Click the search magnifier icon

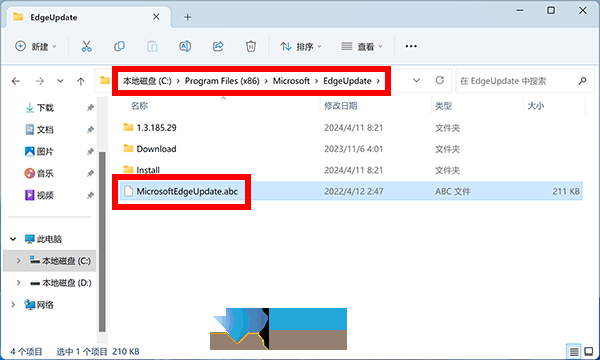point(582,81)
